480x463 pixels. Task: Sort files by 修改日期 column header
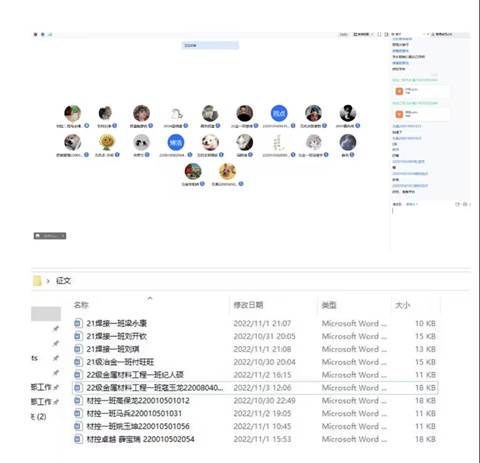click(x=248, y=305)
